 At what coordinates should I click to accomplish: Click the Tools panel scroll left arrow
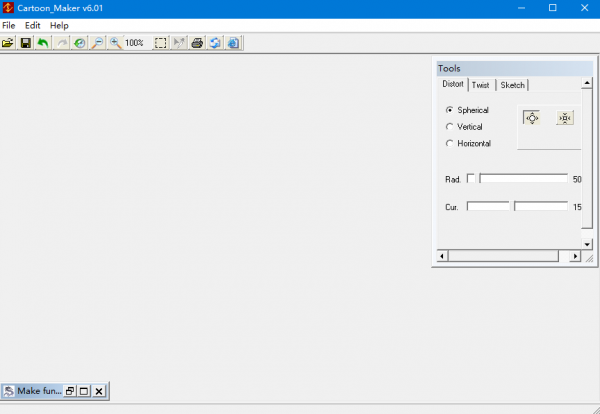(x=442, y=256)
